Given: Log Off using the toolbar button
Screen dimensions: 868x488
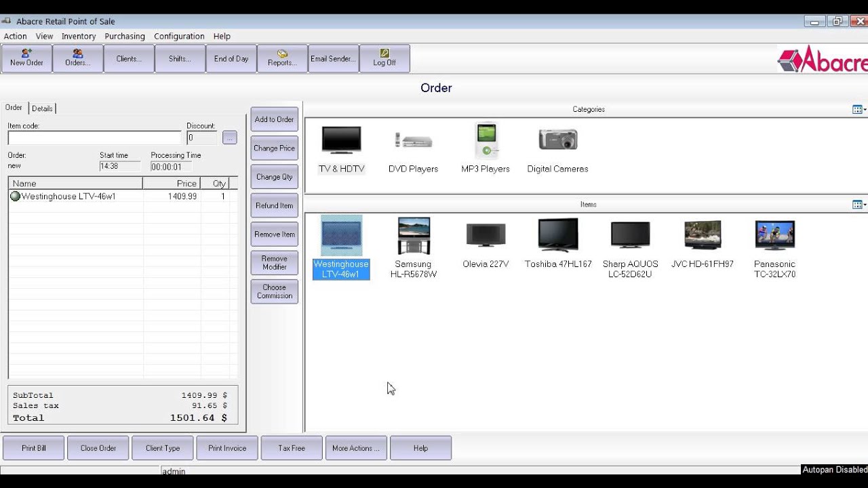Looking at the screenshot, I should [x=384, y=58].
